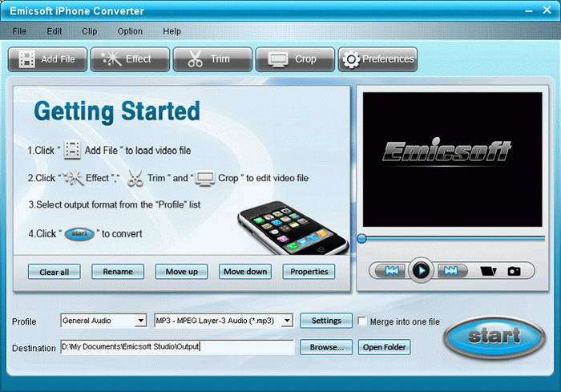
Task: Enable Merge into one file checkbox
Action: click(362, 321)
